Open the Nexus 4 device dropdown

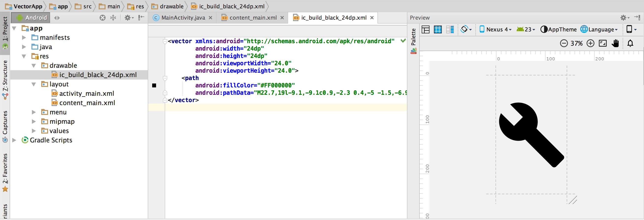click(496, 29)
